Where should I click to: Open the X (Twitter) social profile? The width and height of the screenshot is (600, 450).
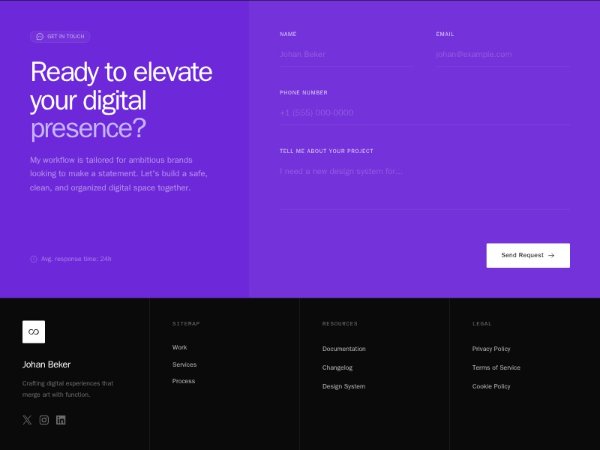point(27,420)
